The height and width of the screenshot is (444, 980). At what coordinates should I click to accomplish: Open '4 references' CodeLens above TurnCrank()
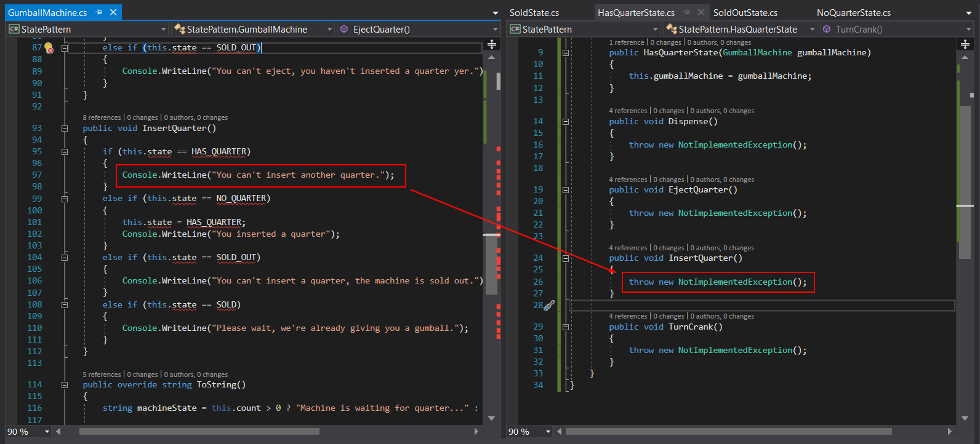point(628,316)
